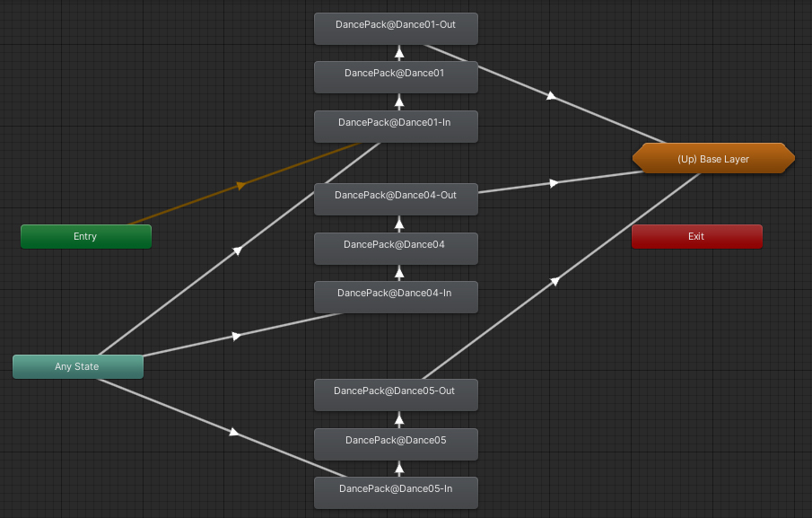Select the DancePack@Dance01-Out state
Viewport: 812px width, 518px height.
point(395,25)
